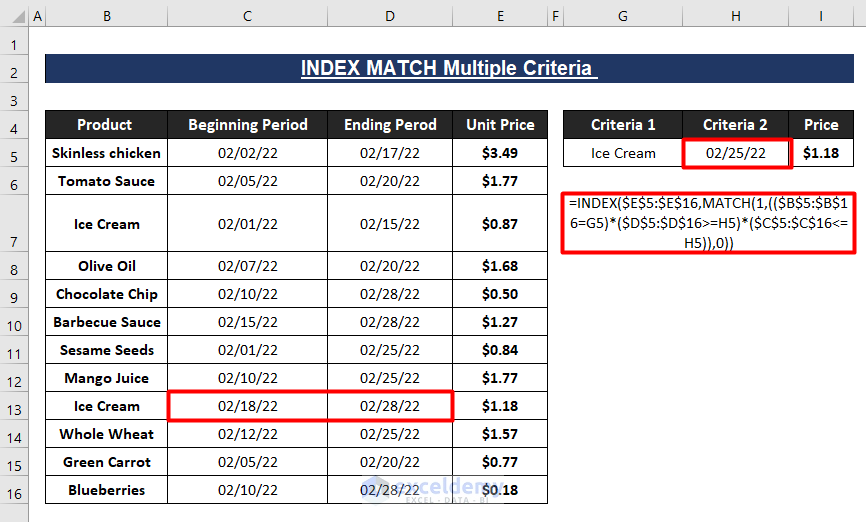Select the Criteria 2 date cell 02/25/22
The image size is (866, 522).
(x=736, y=153)
